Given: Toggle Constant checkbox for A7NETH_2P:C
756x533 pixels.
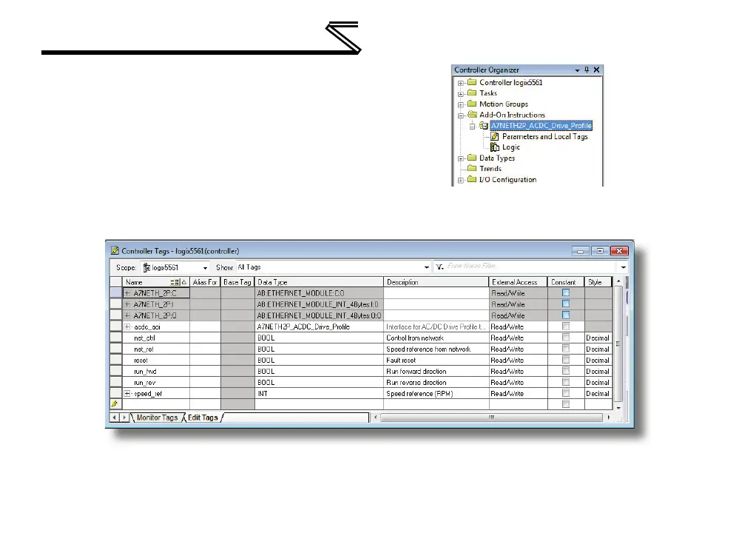Looking at the screenshot, I should [x=566, y=293].
